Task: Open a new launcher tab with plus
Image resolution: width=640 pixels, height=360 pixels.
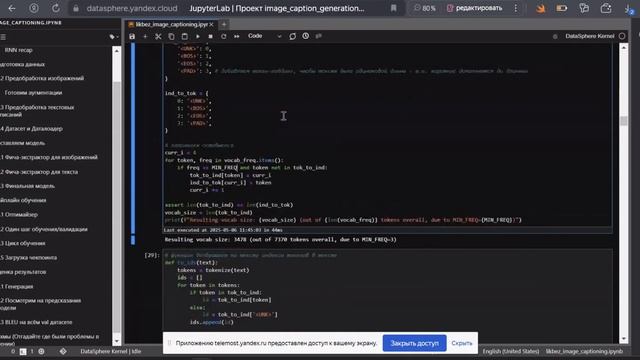Action: [224, 24]
